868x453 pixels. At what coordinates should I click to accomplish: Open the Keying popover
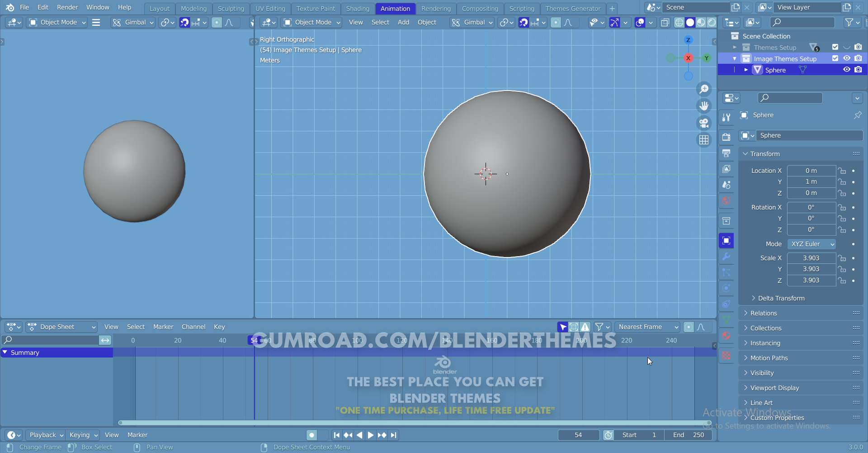pyautogui.click(x=83, y=435)
